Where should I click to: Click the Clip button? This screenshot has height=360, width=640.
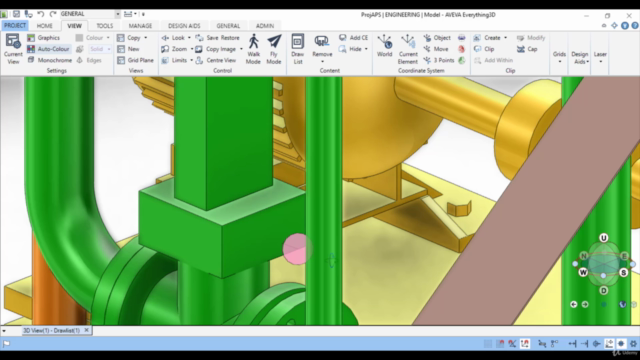click(x=484, y=49)
